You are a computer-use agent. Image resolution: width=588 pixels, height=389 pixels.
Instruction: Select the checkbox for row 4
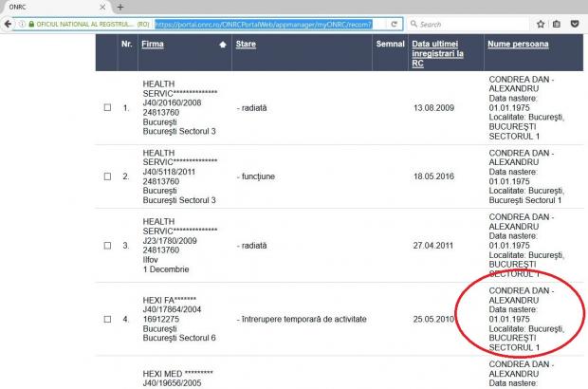[108, 319]
